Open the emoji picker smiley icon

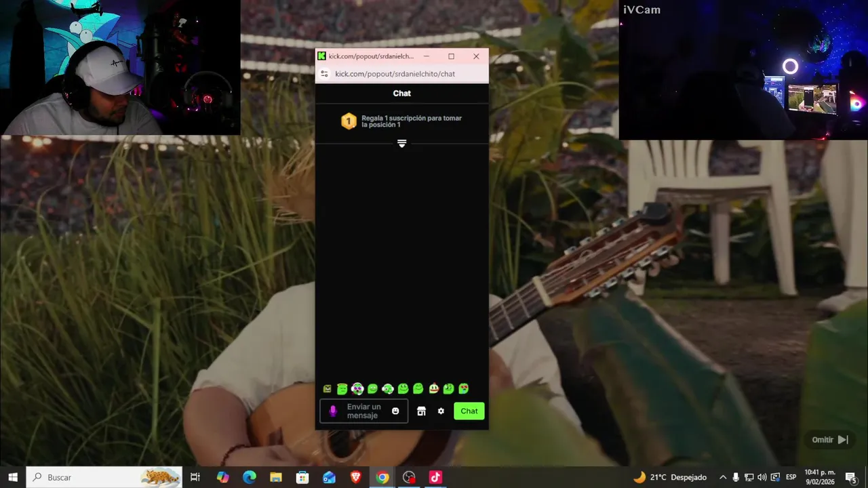395,411
